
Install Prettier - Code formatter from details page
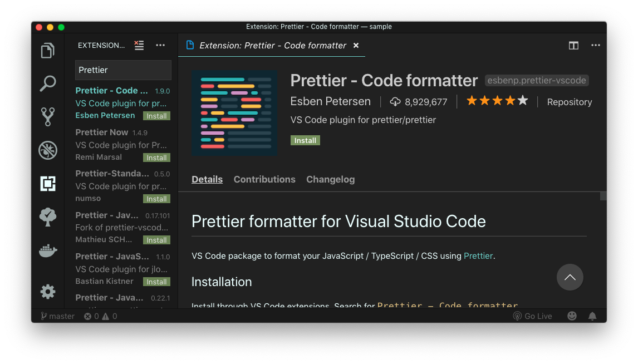305,140
